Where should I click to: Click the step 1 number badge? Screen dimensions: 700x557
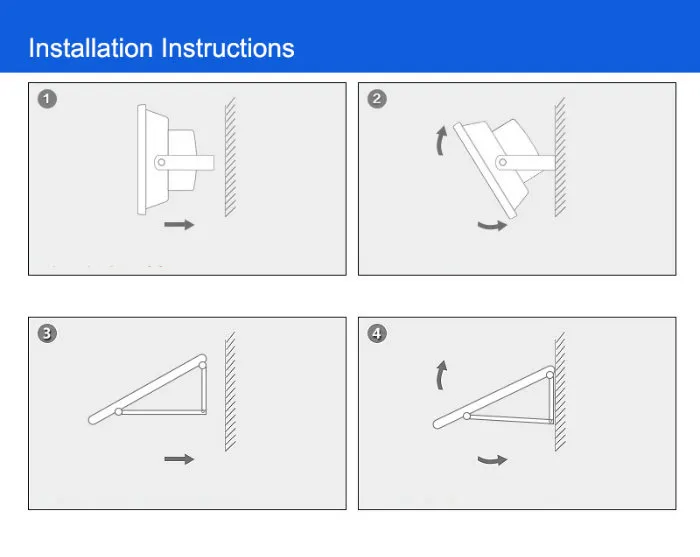pos(47,99)
